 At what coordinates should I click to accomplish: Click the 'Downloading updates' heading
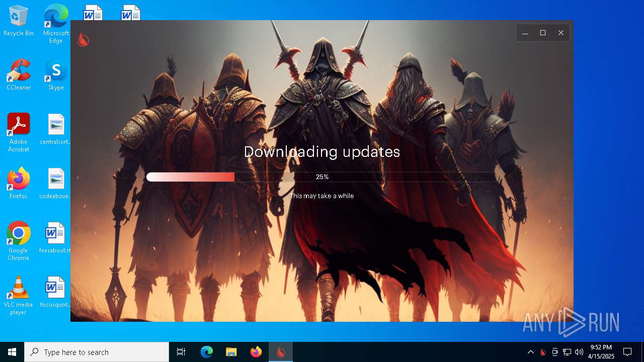click(322, 152)
